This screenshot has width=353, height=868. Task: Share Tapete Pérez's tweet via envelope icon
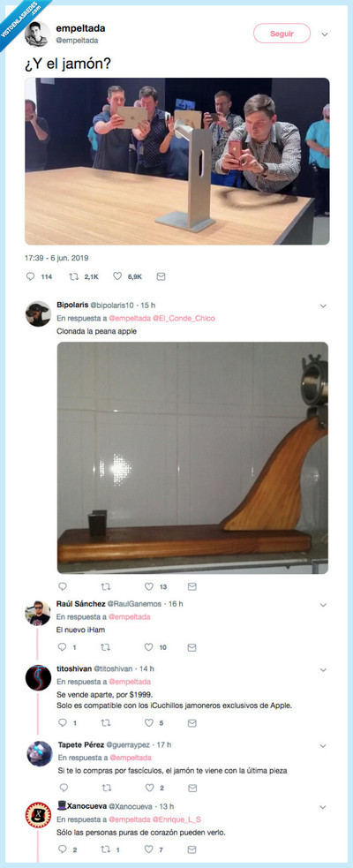coord(192,788)
